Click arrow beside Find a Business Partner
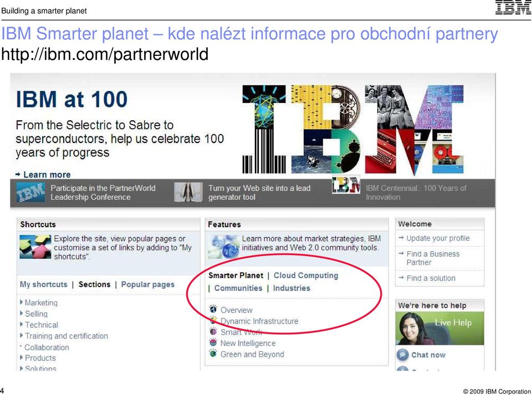 (401, 254)
